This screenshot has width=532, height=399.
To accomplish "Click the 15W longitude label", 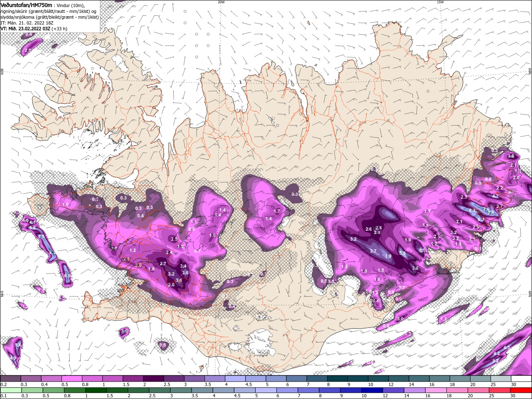I will click(440, 2).
